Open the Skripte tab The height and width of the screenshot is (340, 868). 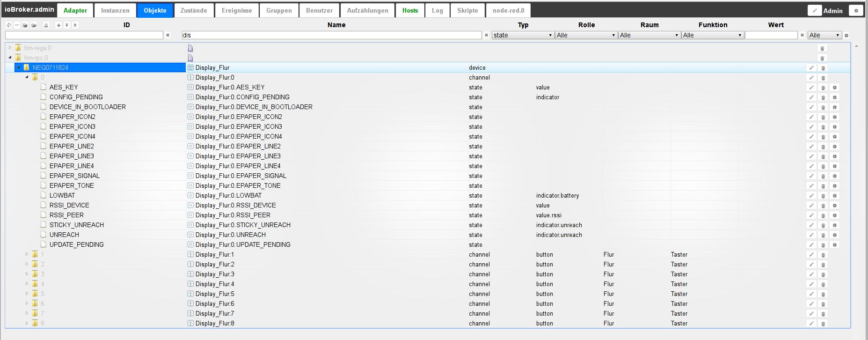click(467, 10)
